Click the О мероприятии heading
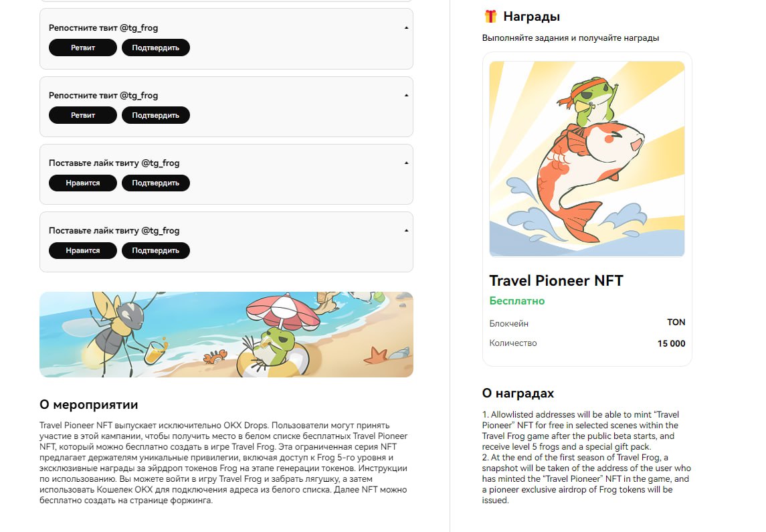Screen dimensions: 766x532 pyautogui.click(x=89, y=404)
